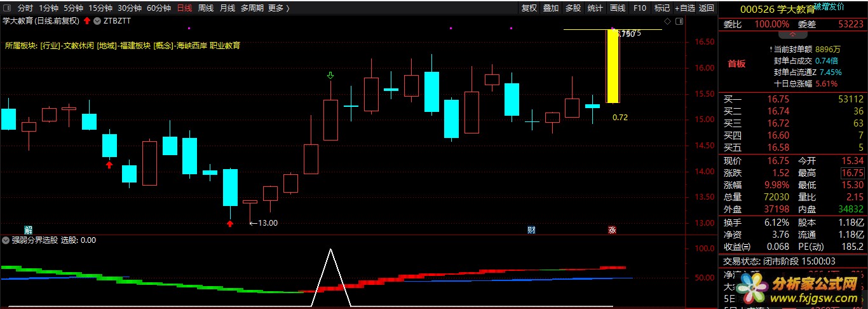
Task: Click the 换手 6.12% value
Action: (776, 223)
